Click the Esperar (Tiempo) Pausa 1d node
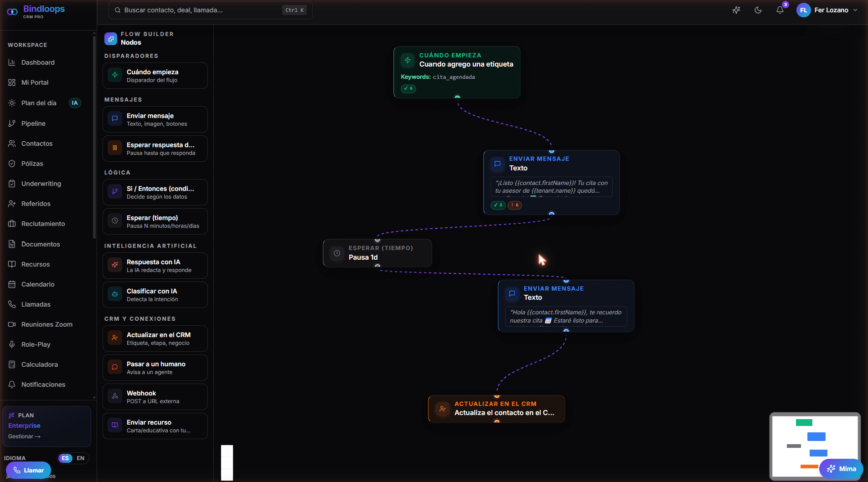Viewport: 868px width, 482px height. coord(377,253)
